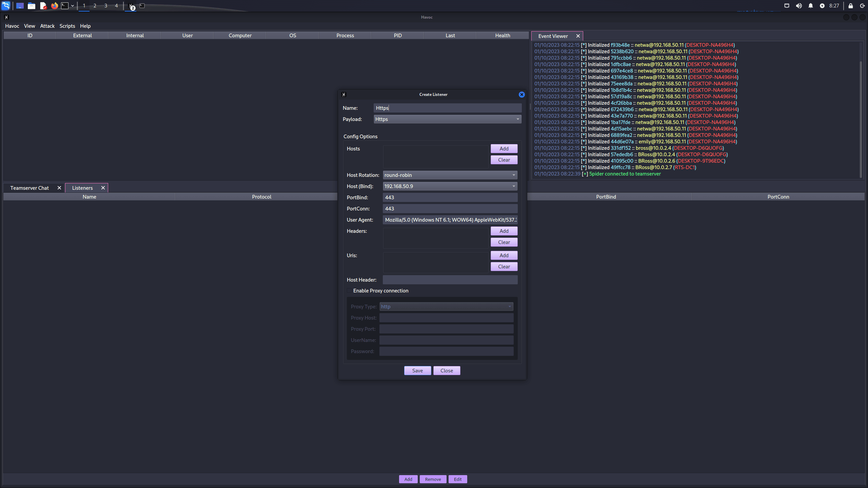Open the Scripts menu
Viewport: 868px width, 488px height.
(67, 26)
